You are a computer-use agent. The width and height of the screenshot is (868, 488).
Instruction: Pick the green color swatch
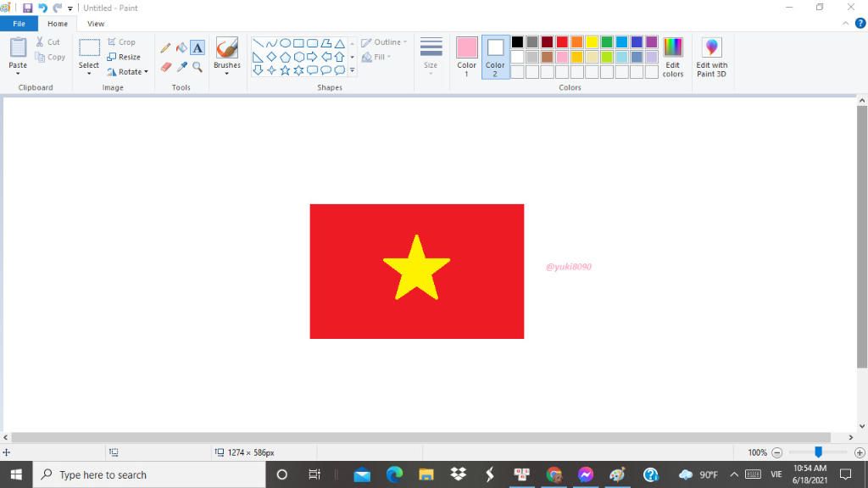point(607,42)
